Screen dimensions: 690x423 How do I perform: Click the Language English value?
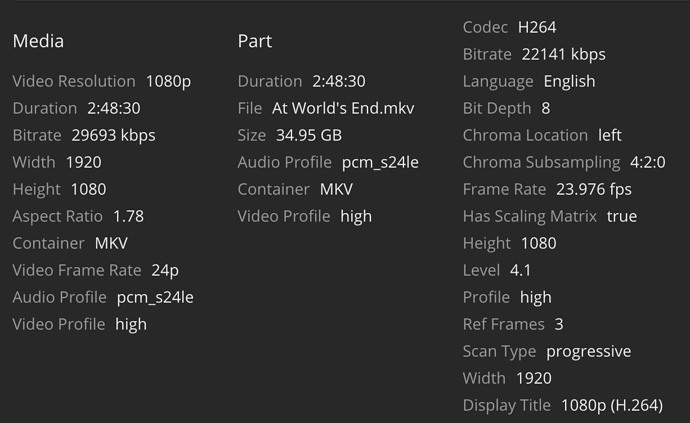coord(569,81)
